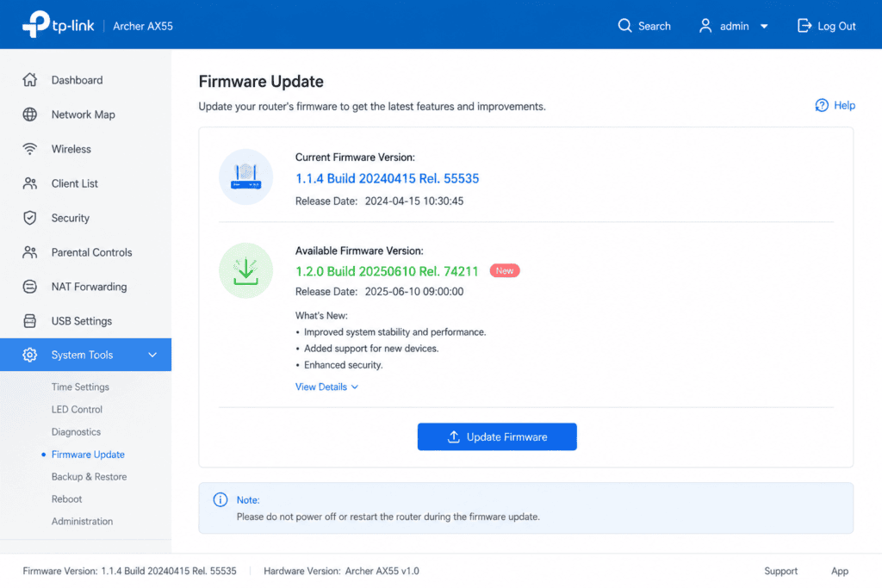
Task: Click the Wireless wifi icon
Action: point(30,149)
